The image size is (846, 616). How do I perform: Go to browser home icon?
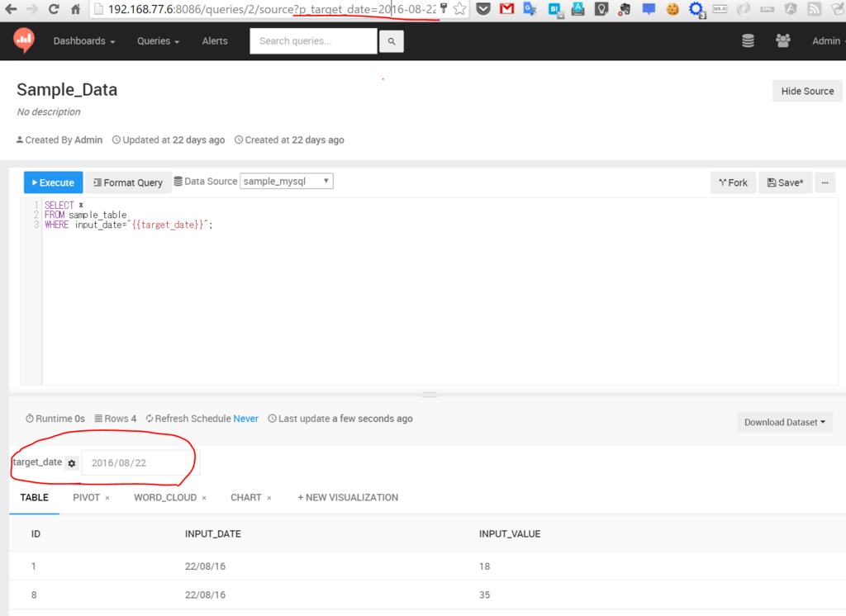(75, 8)
